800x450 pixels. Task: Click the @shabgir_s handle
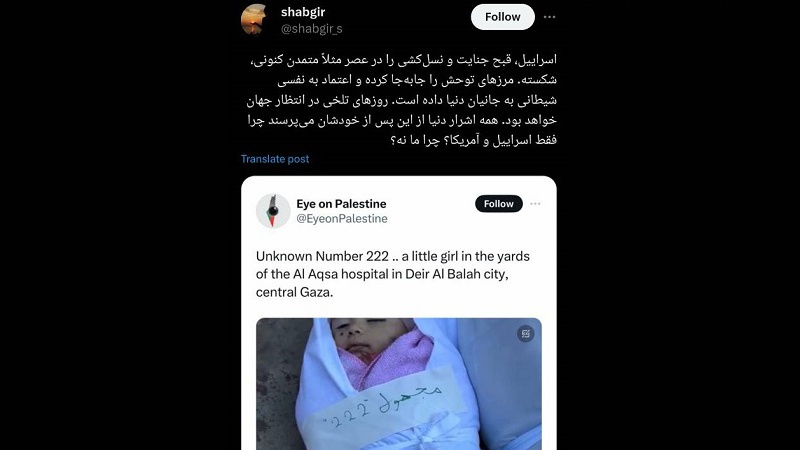(x=312, y=29)
